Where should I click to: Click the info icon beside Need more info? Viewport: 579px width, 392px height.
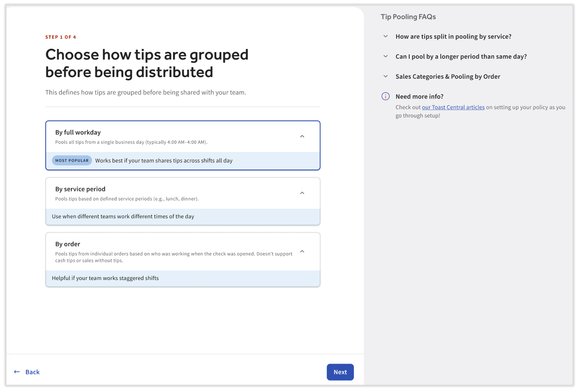[x=385, y=96]
